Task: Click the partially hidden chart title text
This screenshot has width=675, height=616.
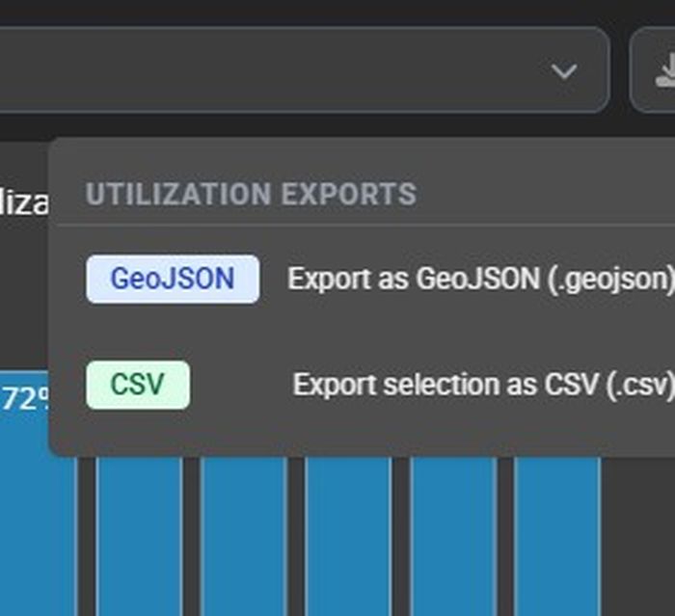Action: pos(23,203)
